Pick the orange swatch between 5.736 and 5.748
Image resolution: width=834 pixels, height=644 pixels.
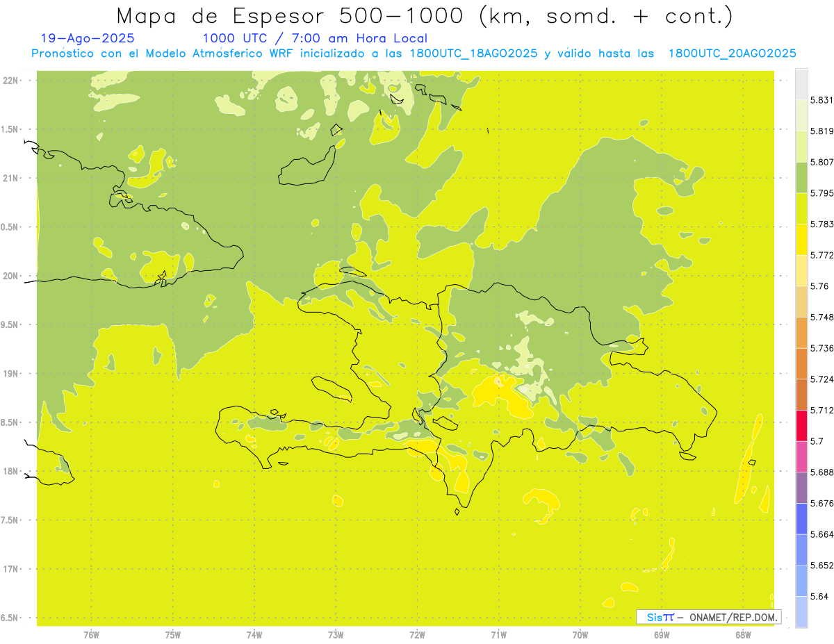(801, 332)
